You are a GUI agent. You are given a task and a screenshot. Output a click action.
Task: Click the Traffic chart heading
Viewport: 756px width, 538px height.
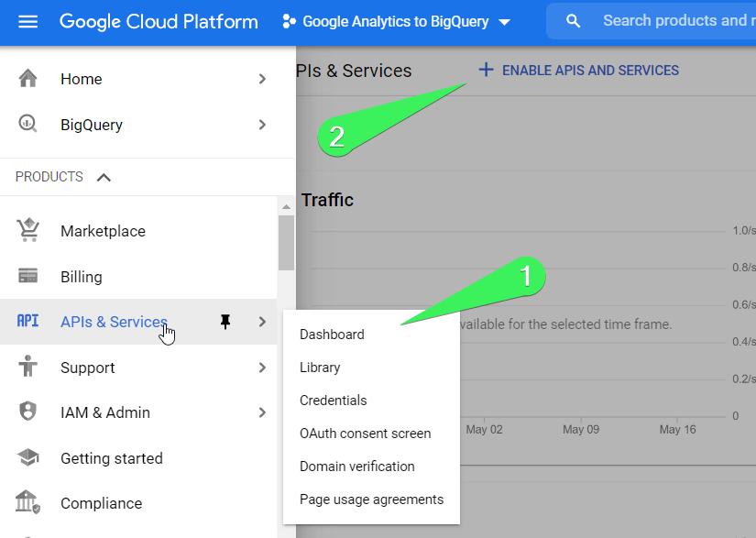327,200
